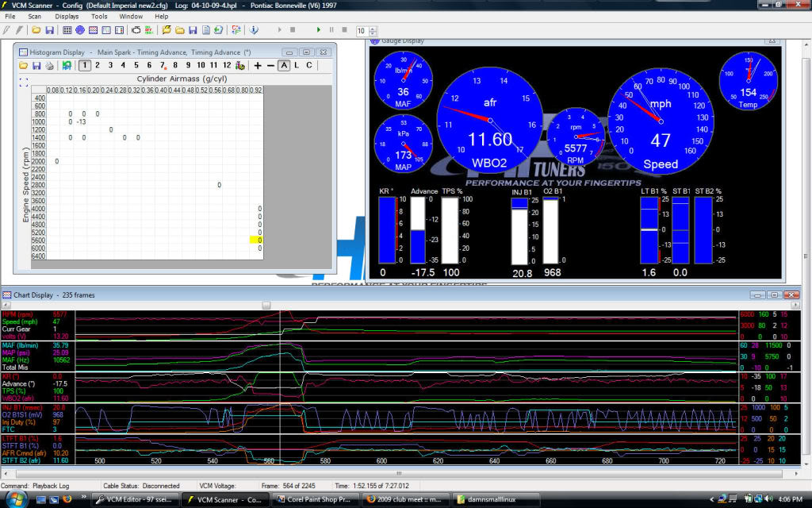Toggle the A mode button in histogram toolbar
Screen dimensions: 812x508
coord(284,65)
